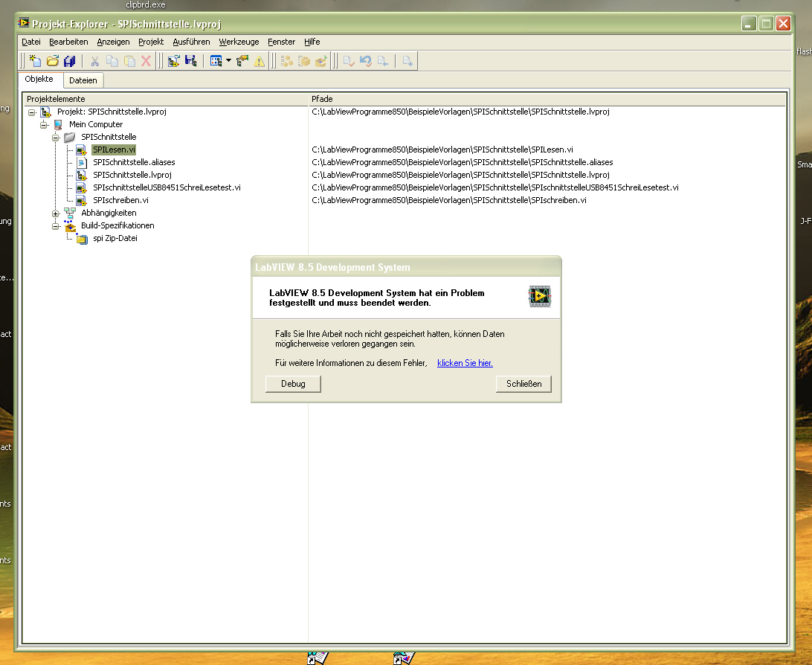Click the spi Zip-Datei folder icon
The width and height of the screenshot is (812, 665).
coord(82,239)
